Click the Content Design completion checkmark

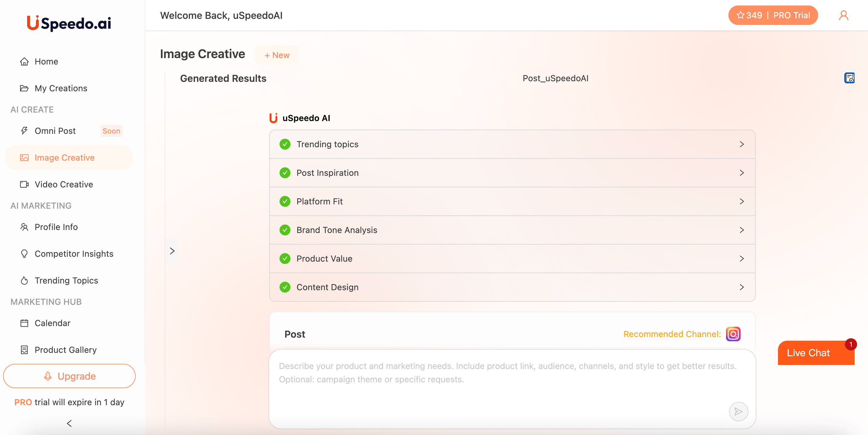tap(285, 287)
